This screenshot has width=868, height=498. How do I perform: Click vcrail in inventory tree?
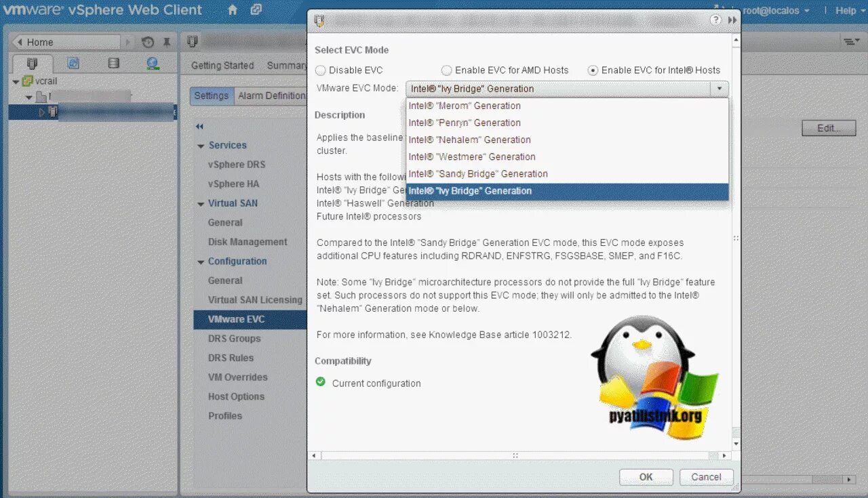[46, 81]
